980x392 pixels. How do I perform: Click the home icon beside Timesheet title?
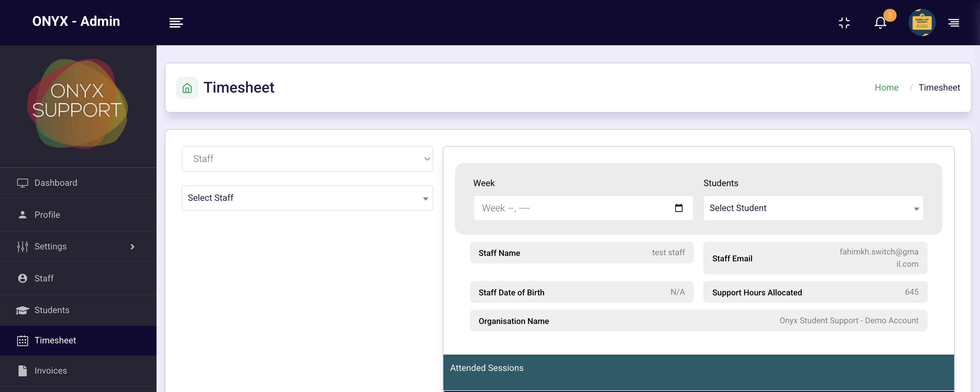pyautogui.click(x=187, y=87)
